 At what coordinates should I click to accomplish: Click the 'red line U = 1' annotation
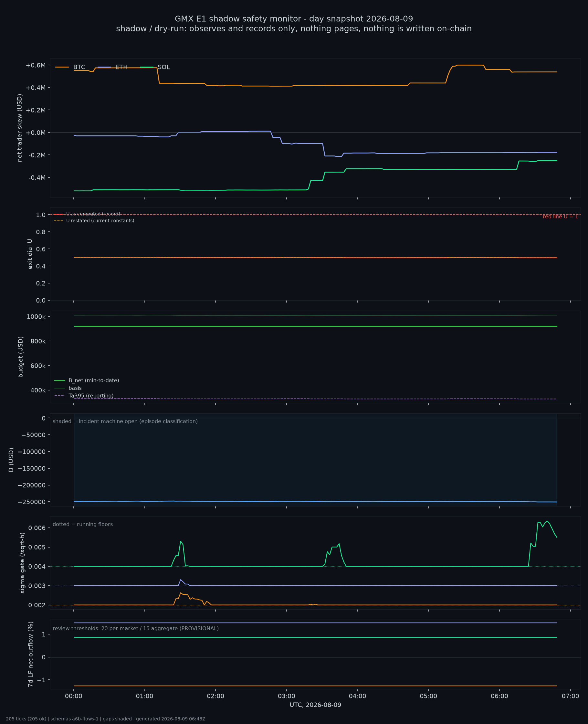[561, 217]
